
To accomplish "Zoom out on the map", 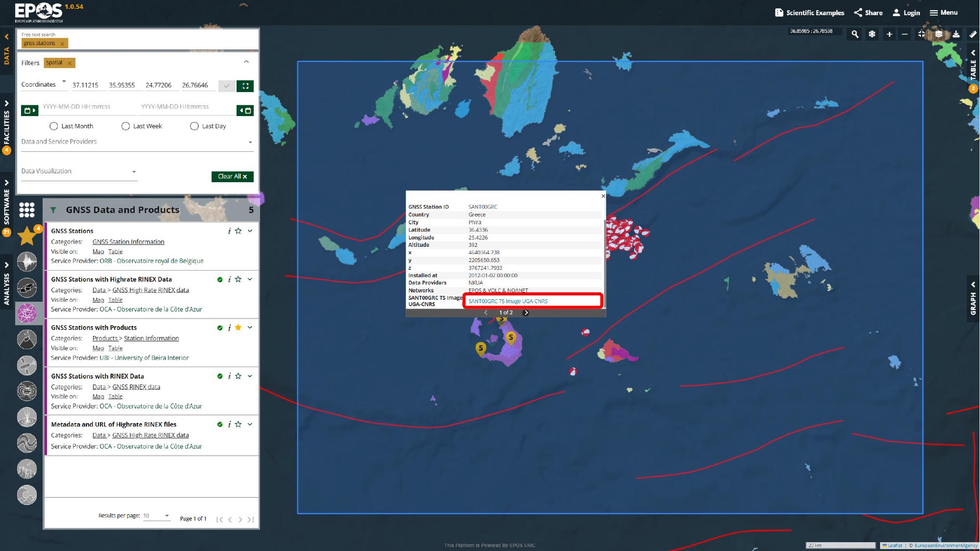I will (906, 34).
